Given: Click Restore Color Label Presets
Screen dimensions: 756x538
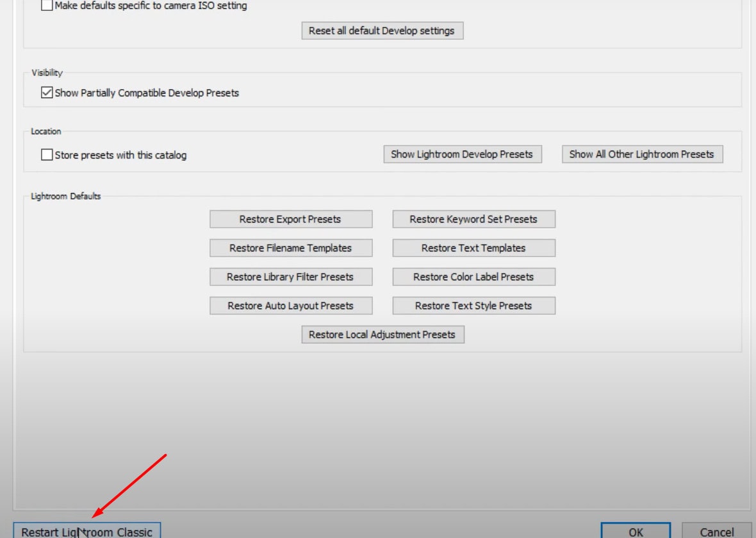Looking at the screenshot, I should pyautogui.click(x=474, y=277).
